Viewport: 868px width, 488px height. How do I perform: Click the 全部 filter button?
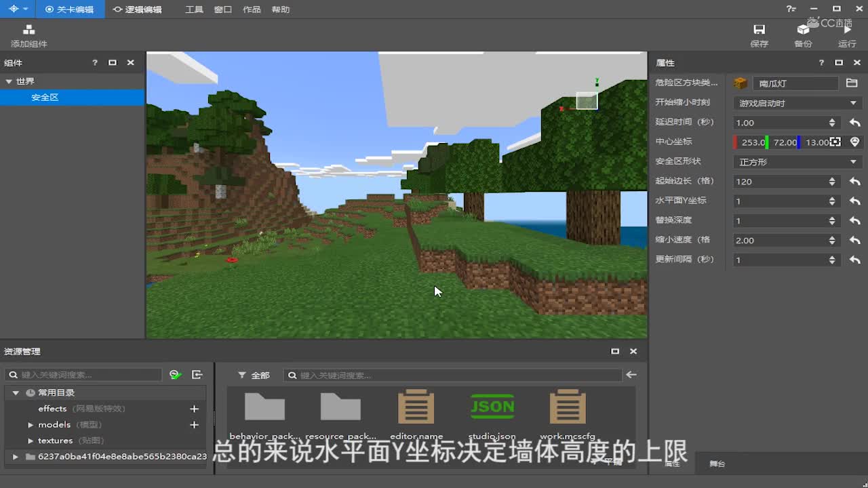click(254, 375)
